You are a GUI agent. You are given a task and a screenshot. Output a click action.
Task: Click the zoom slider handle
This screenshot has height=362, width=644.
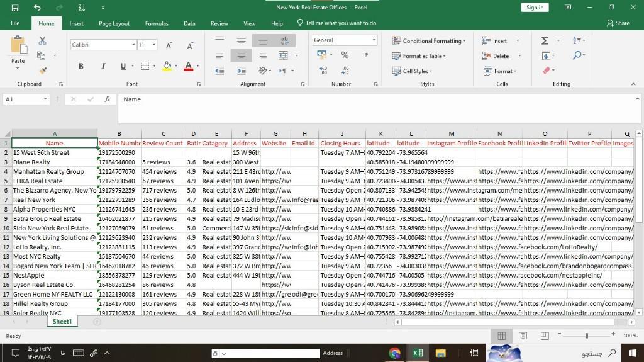tap(587, 336)
